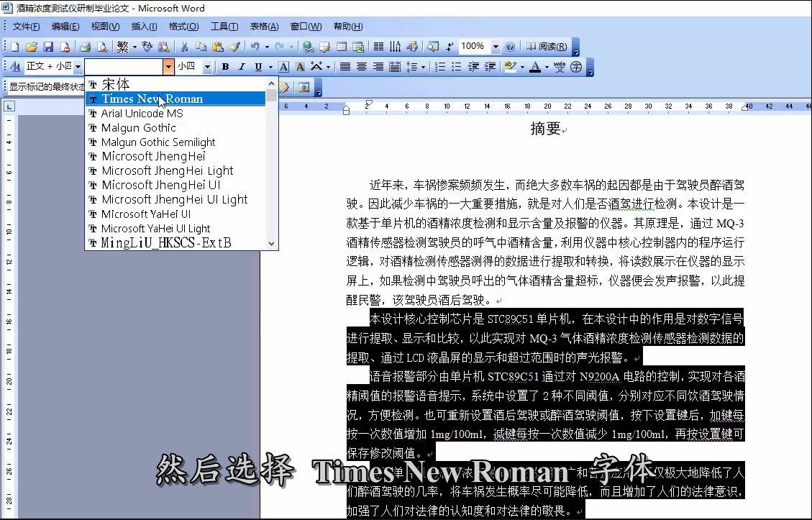Click inside the font name input box
Viewport: 812px width, 520px height.
pos(124,67)
